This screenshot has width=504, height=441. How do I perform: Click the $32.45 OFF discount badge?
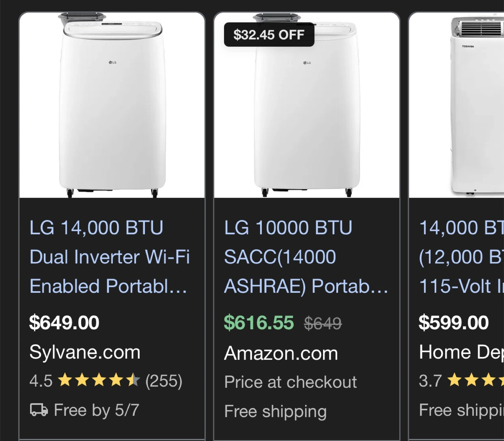269,35
